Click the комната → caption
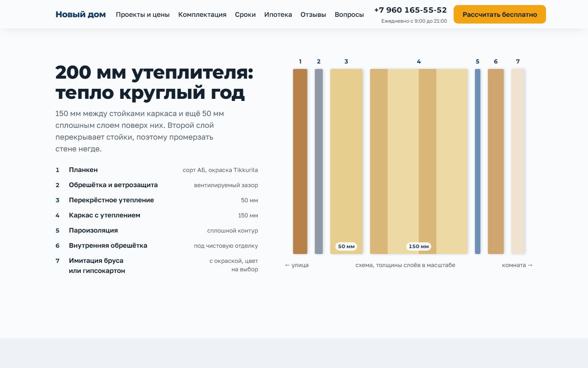This screenshot has height=368, width=588. (x=517, y=265)
